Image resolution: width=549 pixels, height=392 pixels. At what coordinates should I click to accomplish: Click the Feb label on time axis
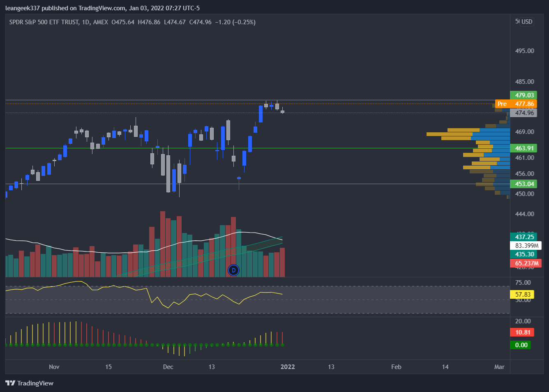coord(396,367)
